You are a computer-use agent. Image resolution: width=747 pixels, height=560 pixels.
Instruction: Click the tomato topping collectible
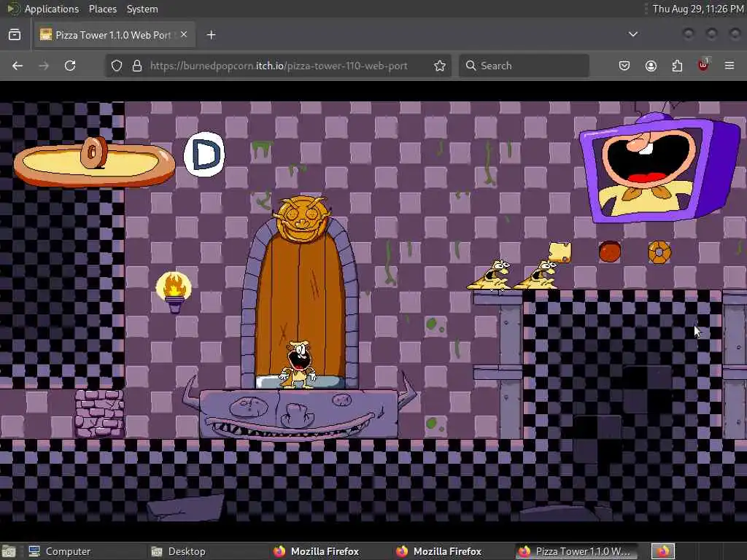pyautogui.click(x=609, y=252)
